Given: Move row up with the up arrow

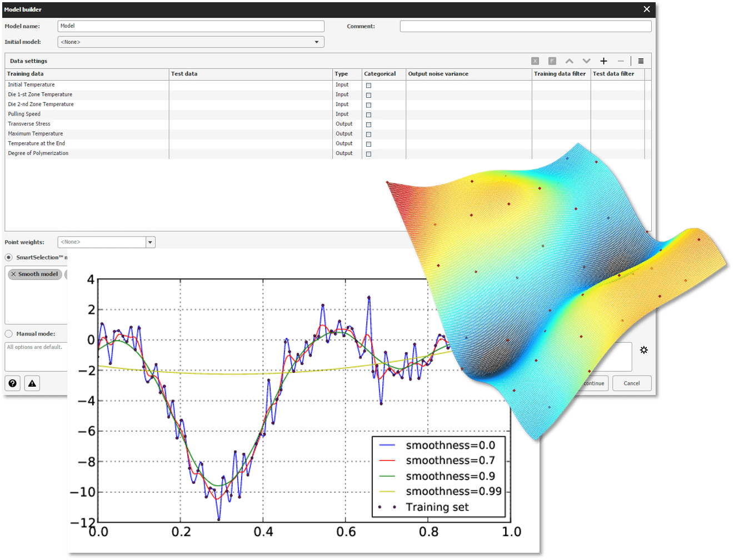Looking at the screenshot, I should (x=570, y=61).
